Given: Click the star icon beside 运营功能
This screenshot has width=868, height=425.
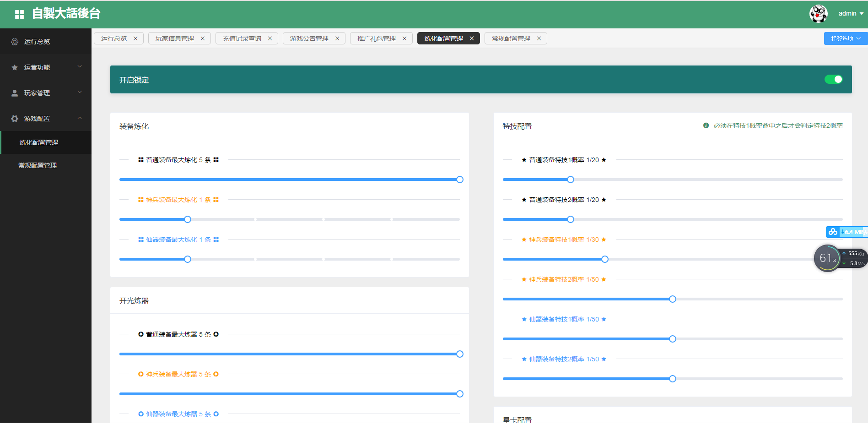Looking at the screenshot, I should (x=15, y=67).
